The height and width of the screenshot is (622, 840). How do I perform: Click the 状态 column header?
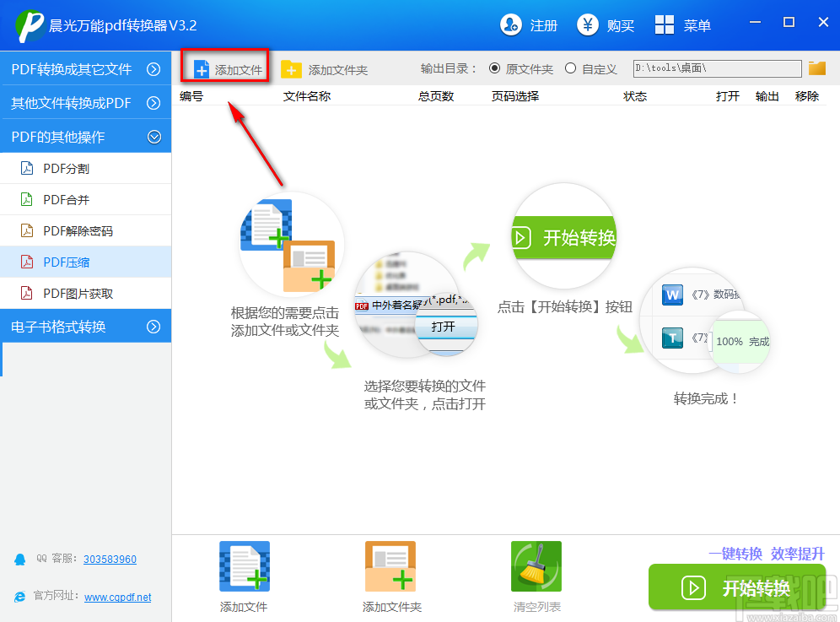[x=635, y=96]
